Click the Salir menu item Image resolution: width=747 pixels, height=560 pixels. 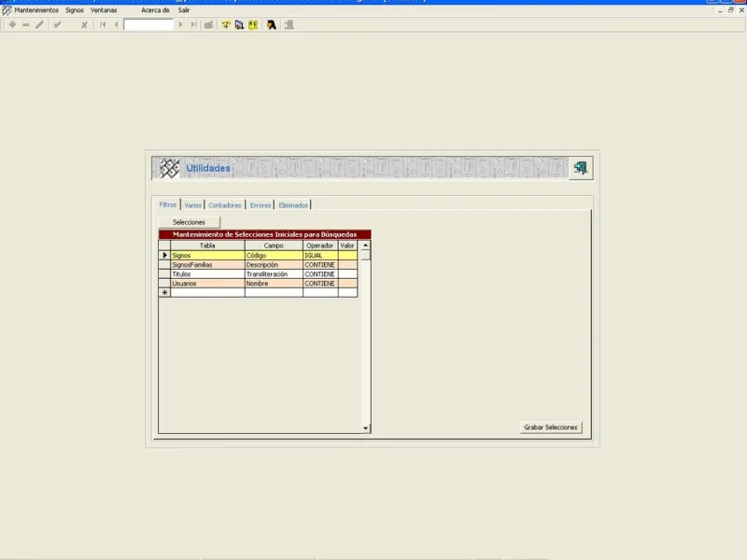[184, 10]
